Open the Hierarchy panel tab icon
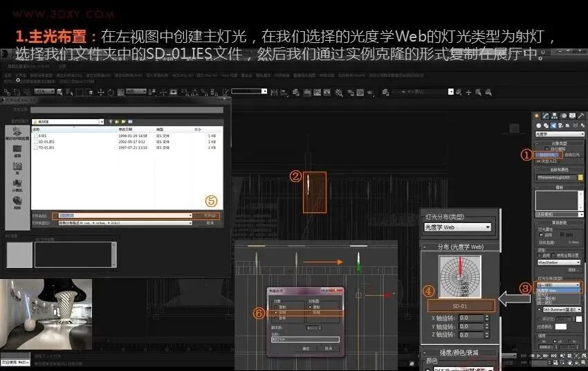Viewport: 588px width, 371px height. 554,116
